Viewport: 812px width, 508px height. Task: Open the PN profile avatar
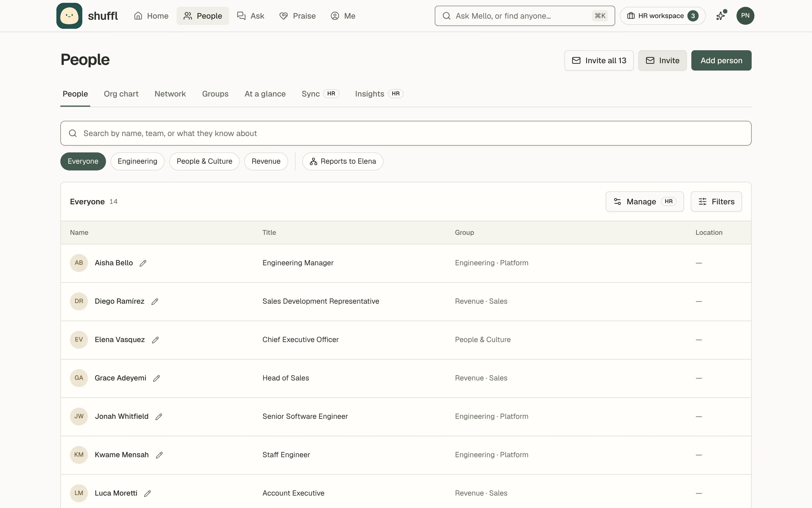745,16
